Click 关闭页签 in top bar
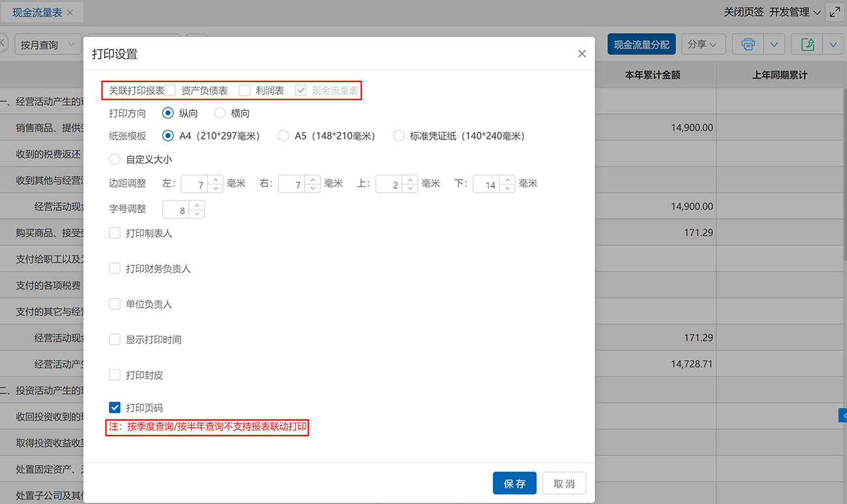The image size is (847, 504). [743, 12]
